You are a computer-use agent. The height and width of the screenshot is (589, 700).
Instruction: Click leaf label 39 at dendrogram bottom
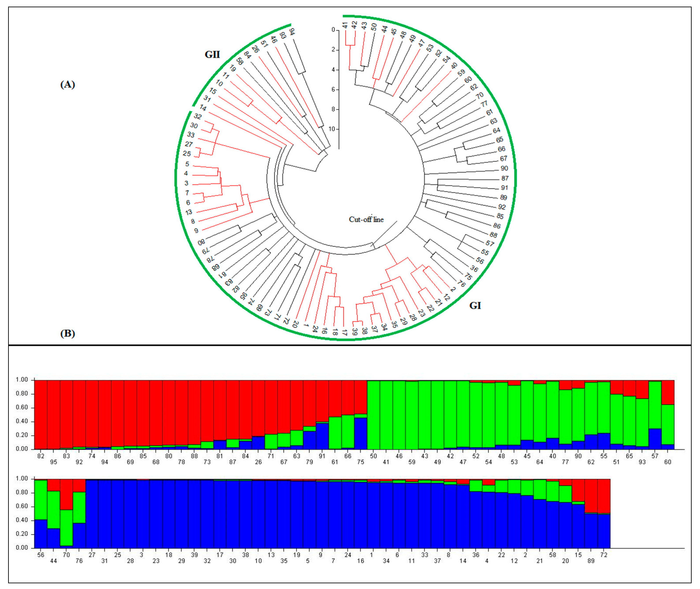[x=355, y=332]
